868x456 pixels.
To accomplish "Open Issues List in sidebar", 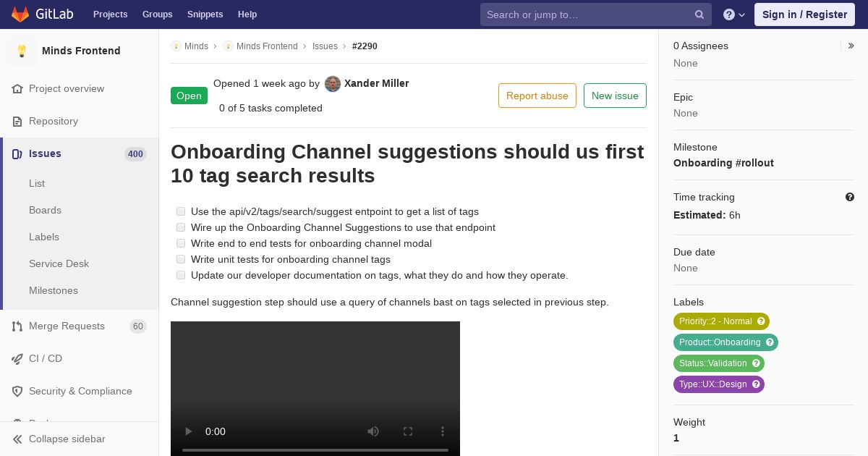I will pyautogui.click(x=37, y=184).
